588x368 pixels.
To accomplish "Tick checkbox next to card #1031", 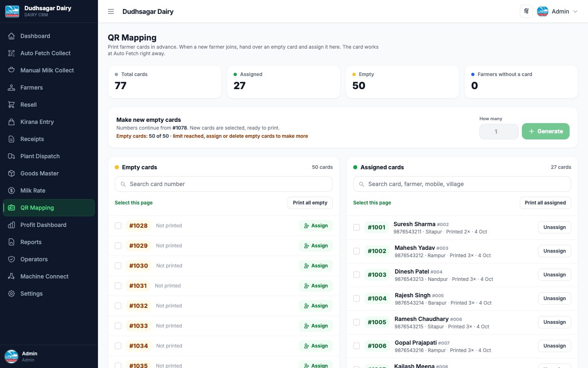I will click(118, 286).
